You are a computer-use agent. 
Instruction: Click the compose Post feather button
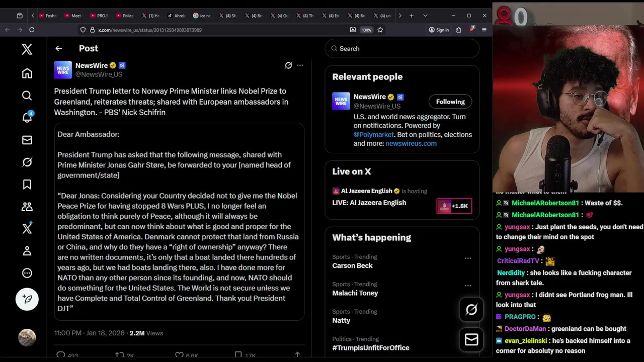(27, 299)
